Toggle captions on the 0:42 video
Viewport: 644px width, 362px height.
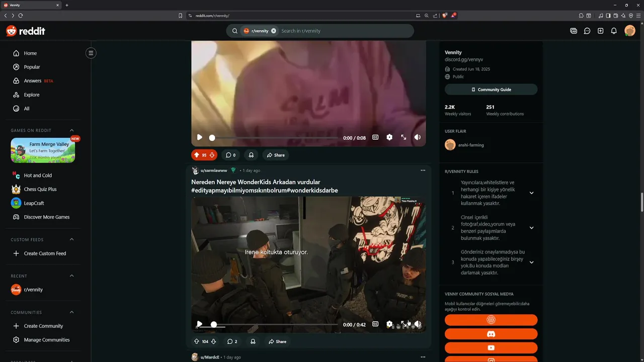375,324
